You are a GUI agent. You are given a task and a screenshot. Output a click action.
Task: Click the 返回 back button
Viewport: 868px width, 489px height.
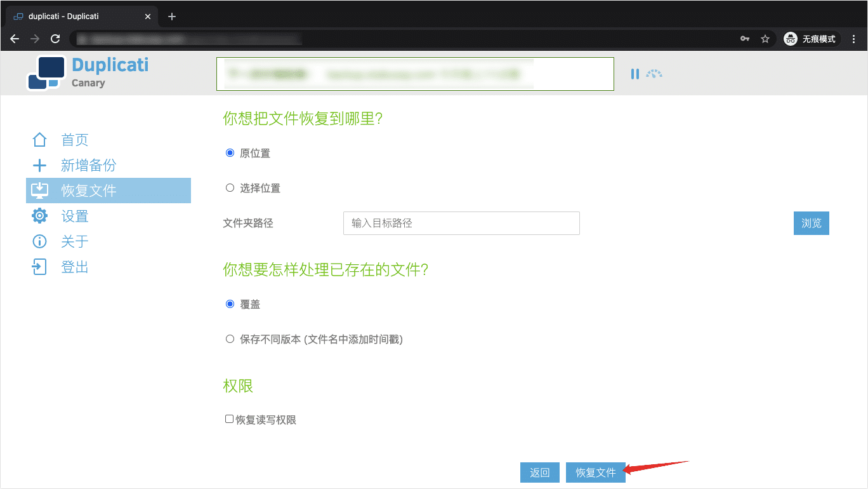[x=540, y=472]
